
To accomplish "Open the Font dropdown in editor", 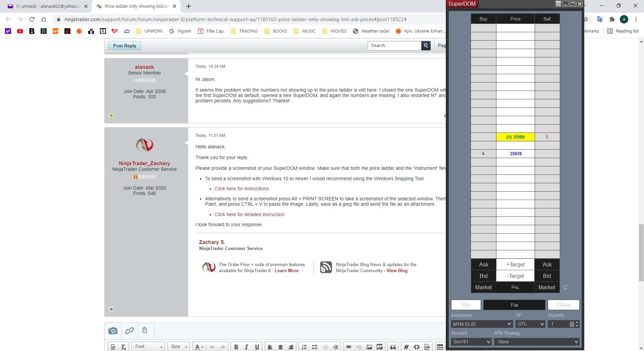I will click(x=148, y=347).
